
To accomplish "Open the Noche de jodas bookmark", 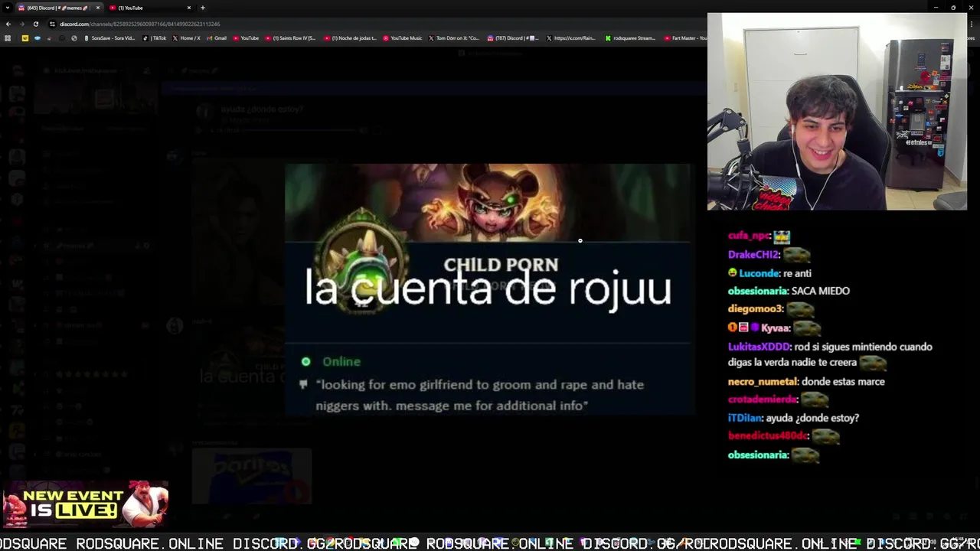I will tap(350, 38).
